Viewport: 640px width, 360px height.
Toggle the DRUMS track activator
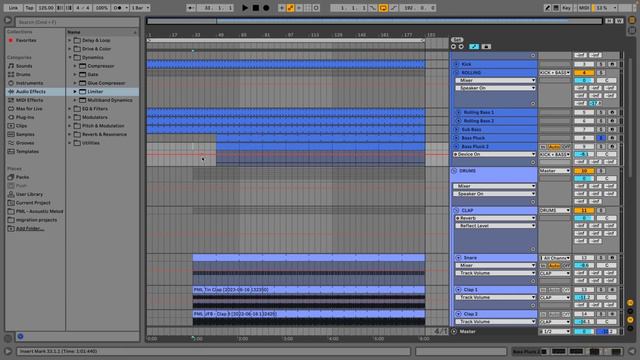click(x=584, y=171)
